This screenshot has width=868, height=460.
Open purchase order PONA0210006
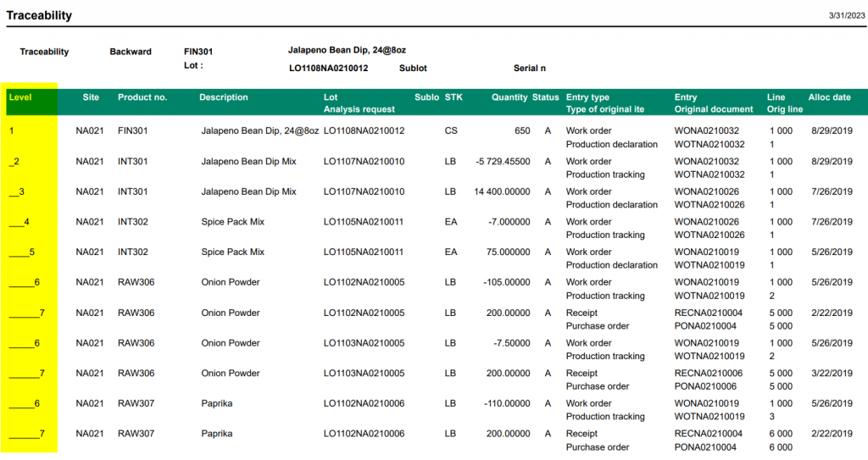706,386
